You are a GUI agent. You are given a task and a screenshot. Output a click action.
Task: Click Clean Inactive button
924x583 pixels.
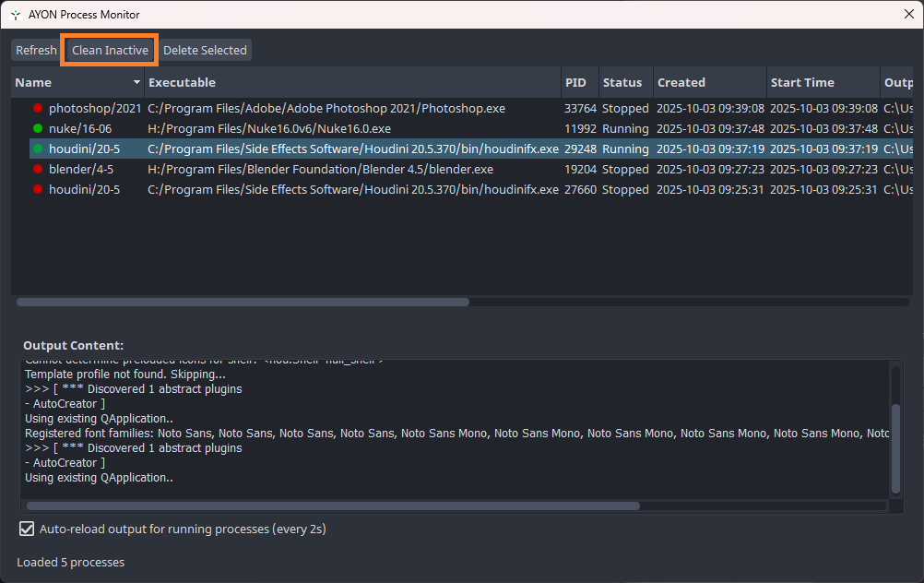pyautogui.click(x=110, y=50)
